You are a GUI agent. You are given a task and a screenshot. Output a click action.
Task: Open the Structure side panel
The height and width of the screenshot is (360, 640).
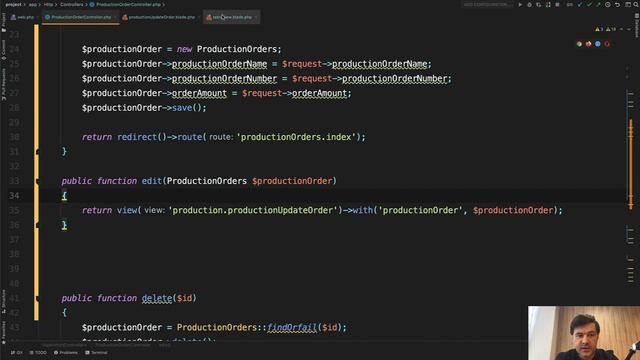(x=3, y=301)
